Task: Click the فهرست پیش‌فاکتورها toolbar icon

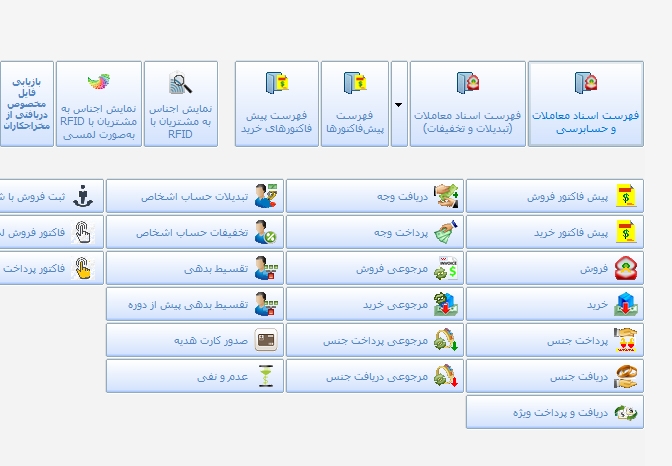Action: point(354,104)
